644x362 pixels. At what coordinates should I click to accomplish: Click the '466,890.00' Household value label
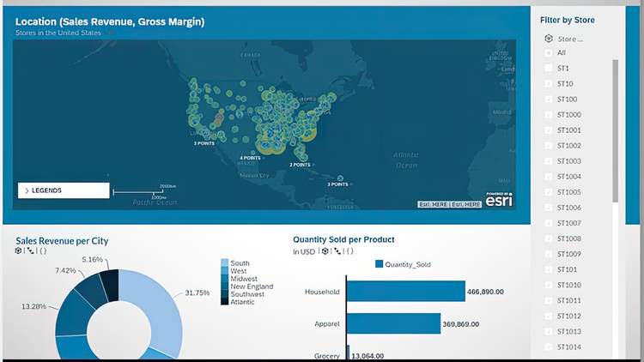(485, 292)
